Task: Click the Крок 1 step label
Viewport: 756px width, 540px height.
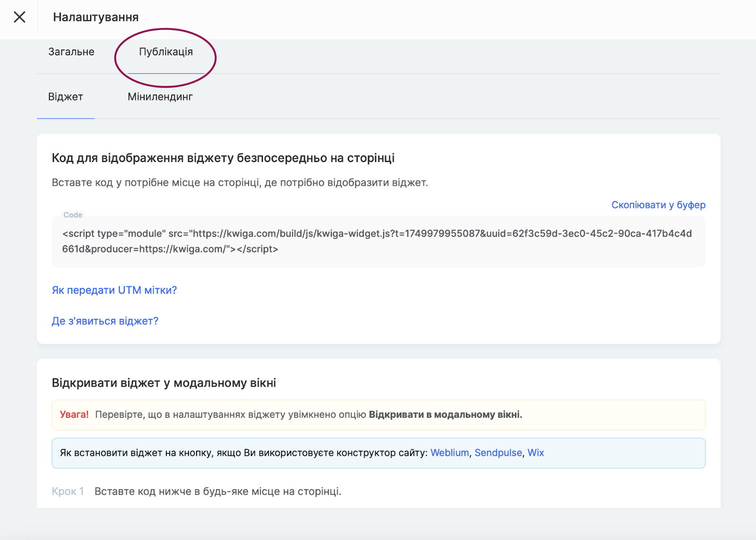Action: click(68, 491)
